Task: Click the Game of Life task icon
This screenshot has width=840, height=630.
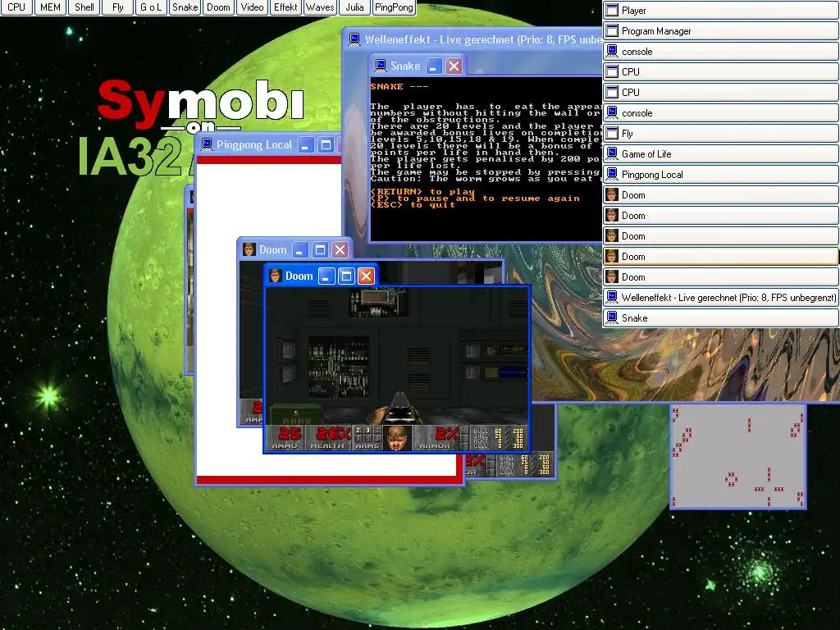Action: (x=612, y=153)
